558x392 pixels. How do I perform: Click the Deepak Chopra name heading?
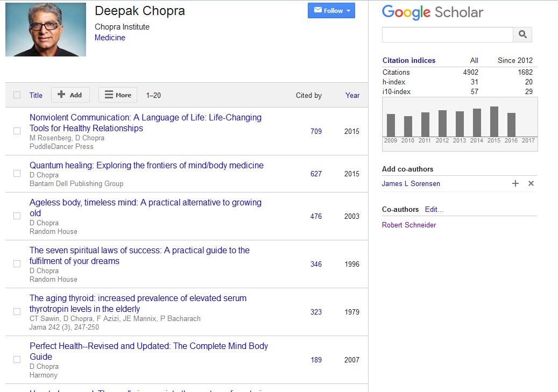[140, 11]
